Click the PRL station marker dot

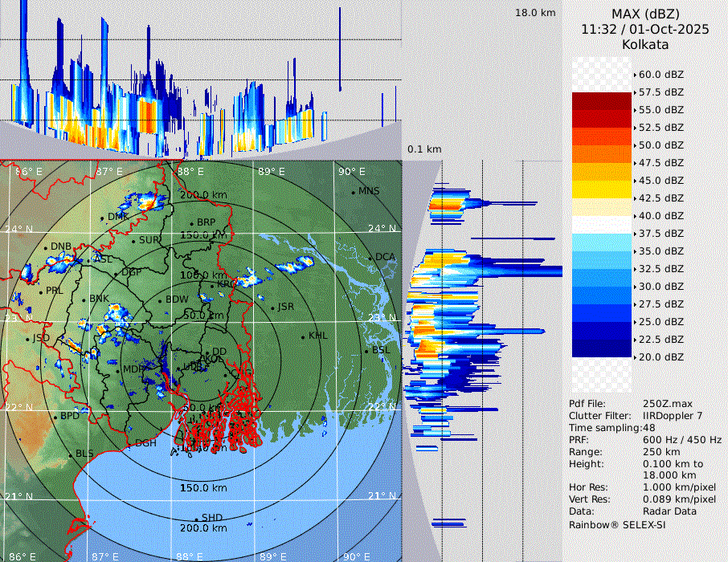coord(41,291)
